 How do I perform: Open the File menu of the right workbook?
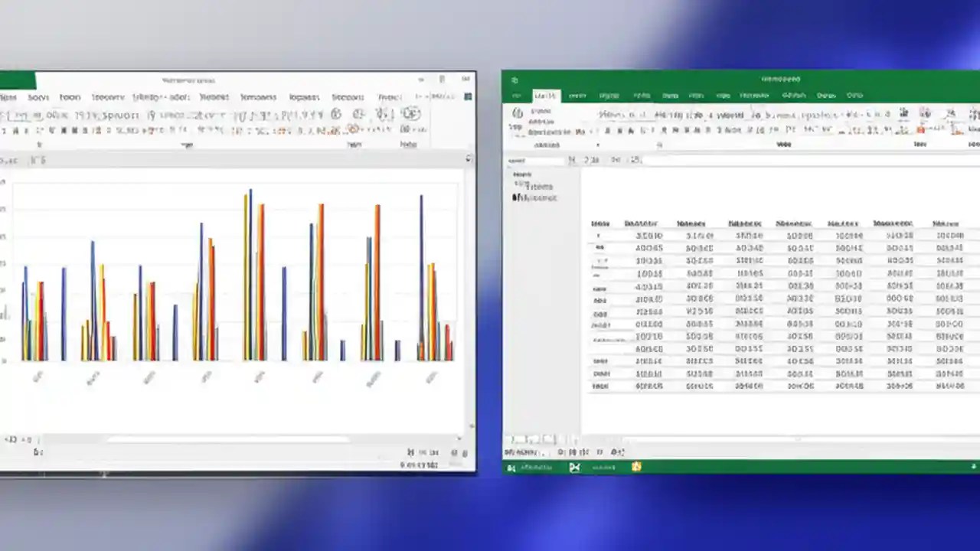coord(518,96)
